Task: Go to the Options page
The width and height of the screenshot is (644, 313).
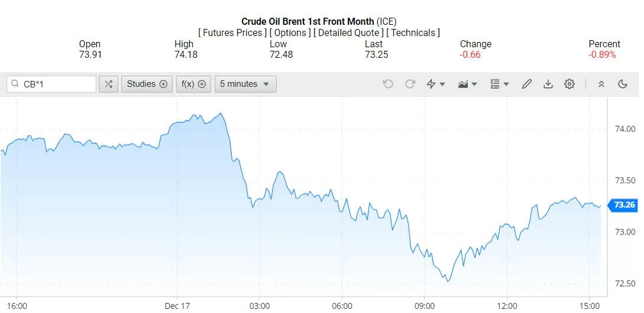Action: point(290,33)
